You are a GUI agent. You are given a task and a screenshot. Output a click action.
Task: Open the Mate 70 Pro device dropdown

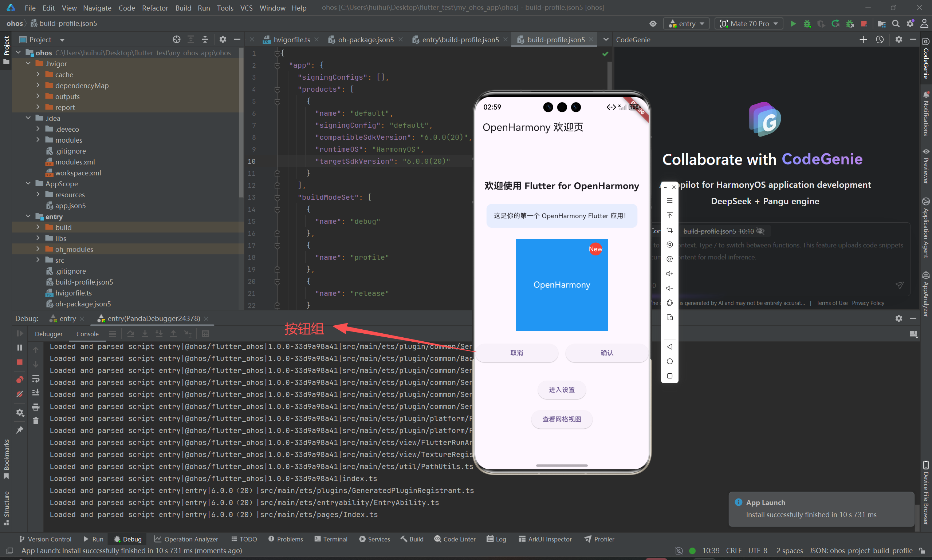[749, 23]
